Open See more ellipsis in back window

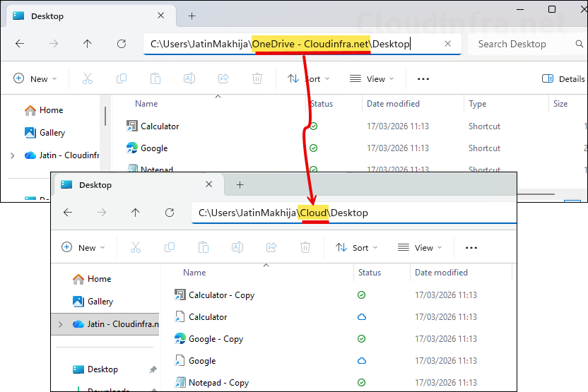pos(423,79)
